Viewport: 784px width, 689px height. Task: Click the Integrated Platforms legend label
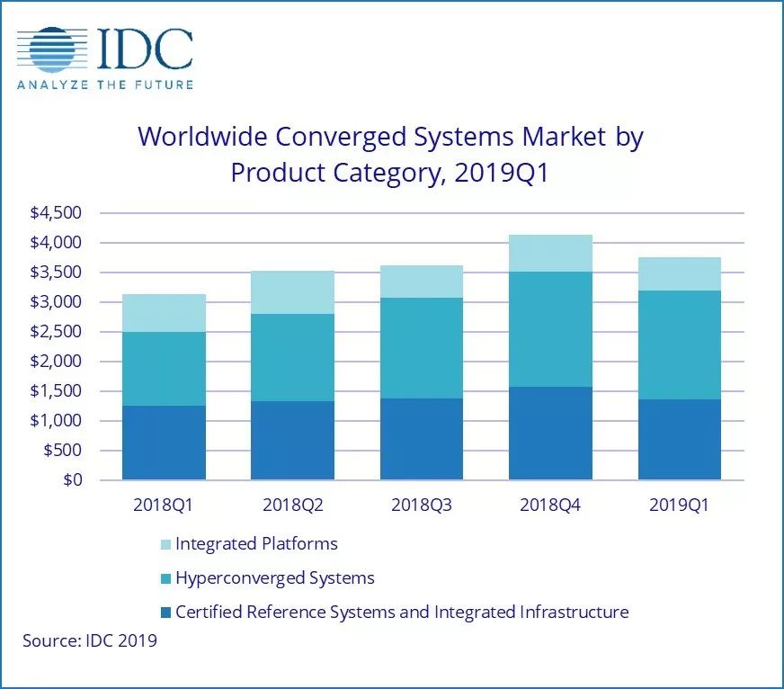[x=256, y=544]
